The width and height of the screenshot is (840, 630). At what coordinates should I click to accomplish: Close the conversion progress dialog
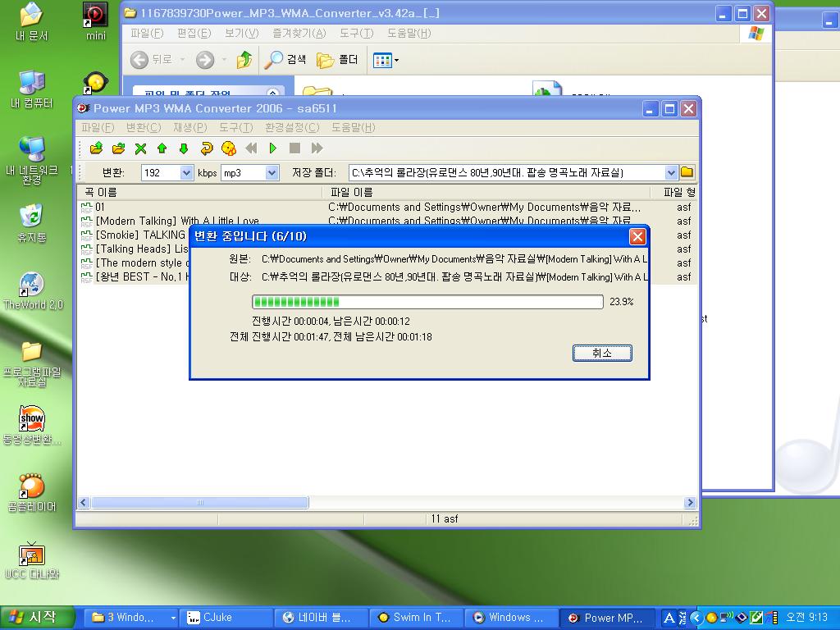pos(637,237)
